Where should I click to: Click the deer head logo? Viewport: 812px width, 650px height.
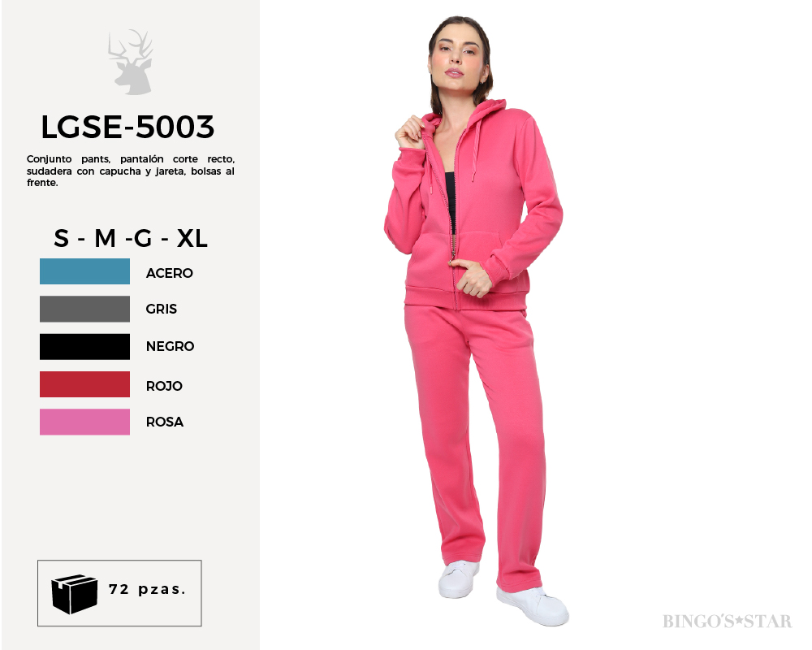tap(131, 63)
